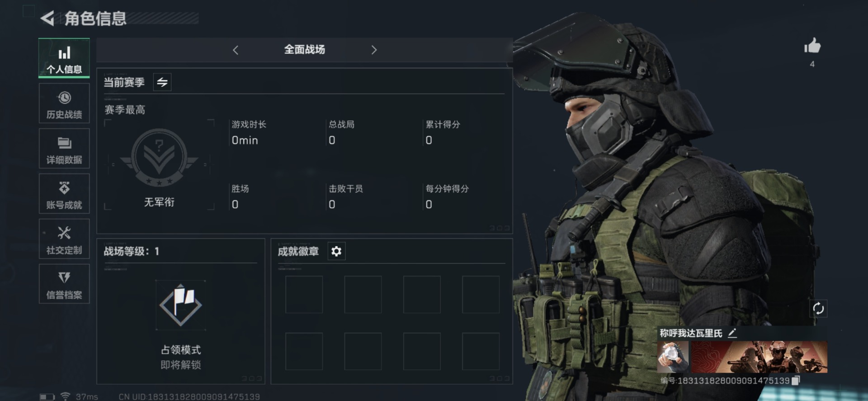Open 社交定制 social customization

pyautogui.click(x=64, y=239)
